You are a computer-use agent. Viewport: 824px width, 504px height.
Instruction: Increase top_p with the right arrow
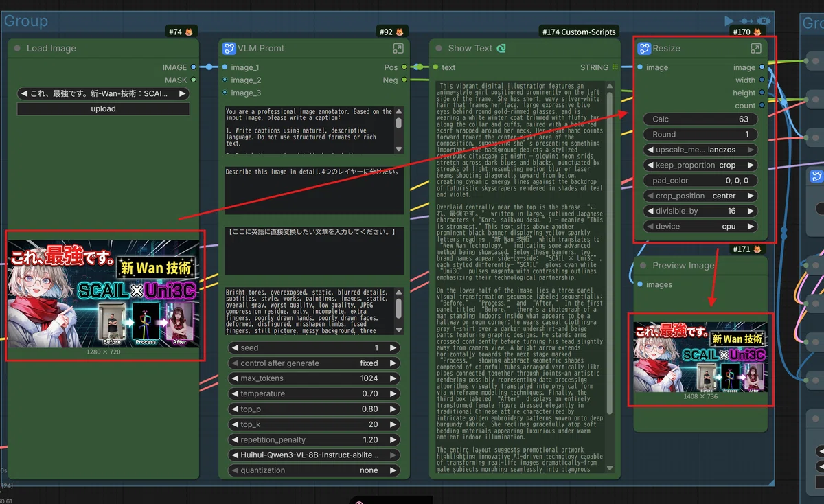(x=393, y=409)
